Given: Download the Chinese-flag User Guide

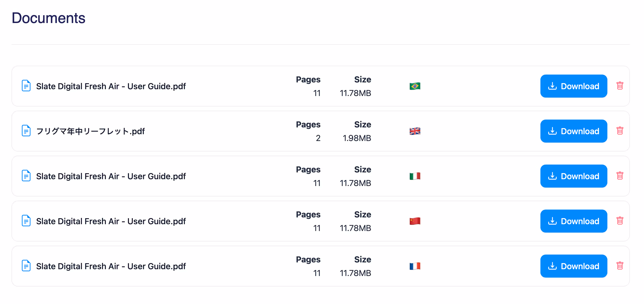Looking at the screenshot, I should coord(574,221).
